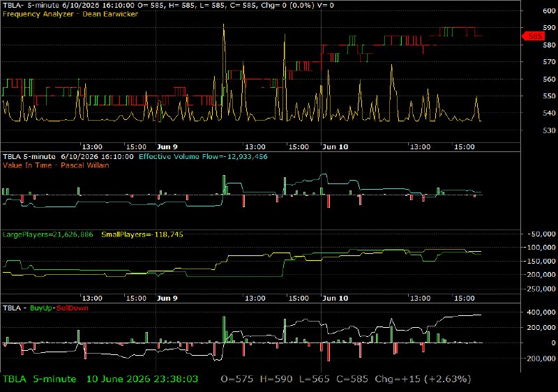This screenshot has height=392, width=558.
Task: Click the 590 price axis label
Action: [549, 27]
